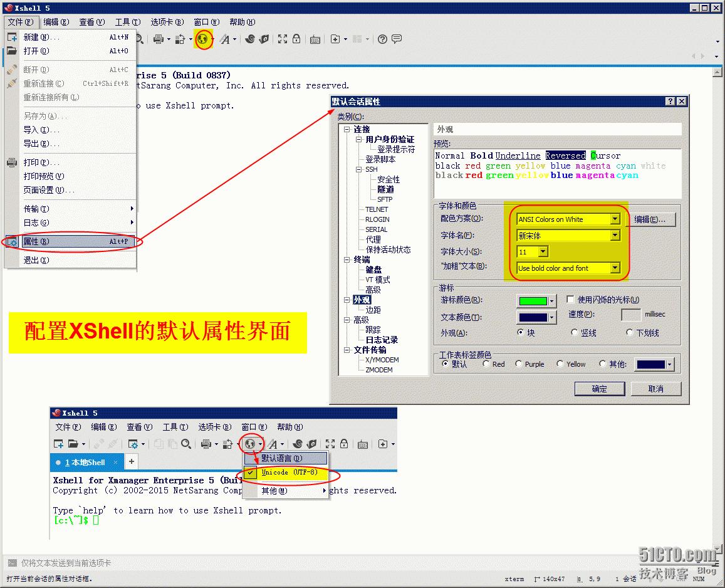Open the 窗口 menu
This screenshot has width=725, height=588.
coord(207,22)
